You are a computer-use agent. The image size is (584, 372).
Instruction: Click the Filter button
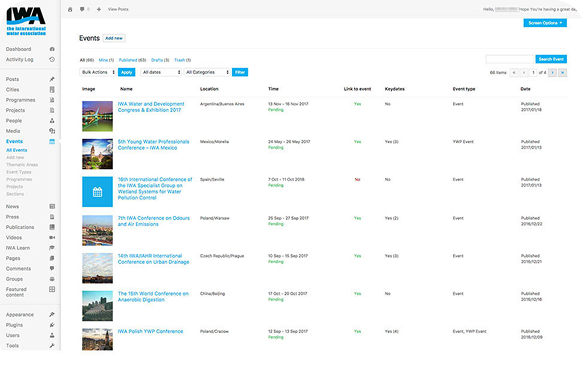point(240,72)
